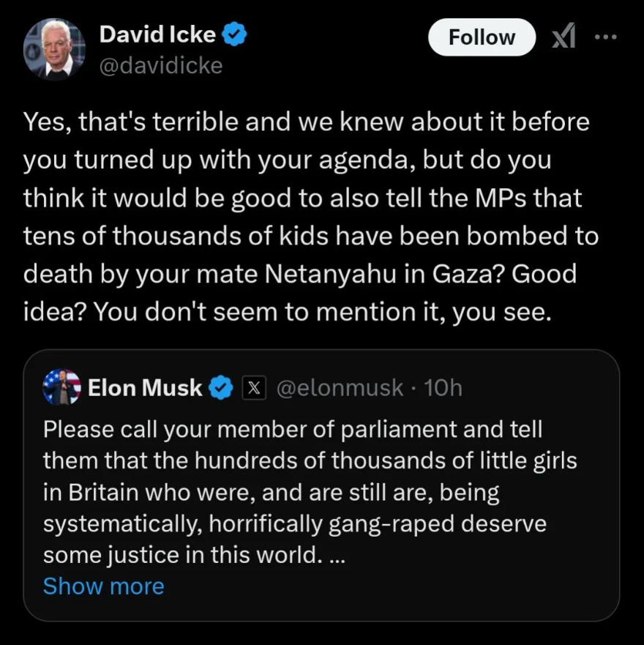
Task: Click the Elon Musk name in the quote
Action: [144, 387]
